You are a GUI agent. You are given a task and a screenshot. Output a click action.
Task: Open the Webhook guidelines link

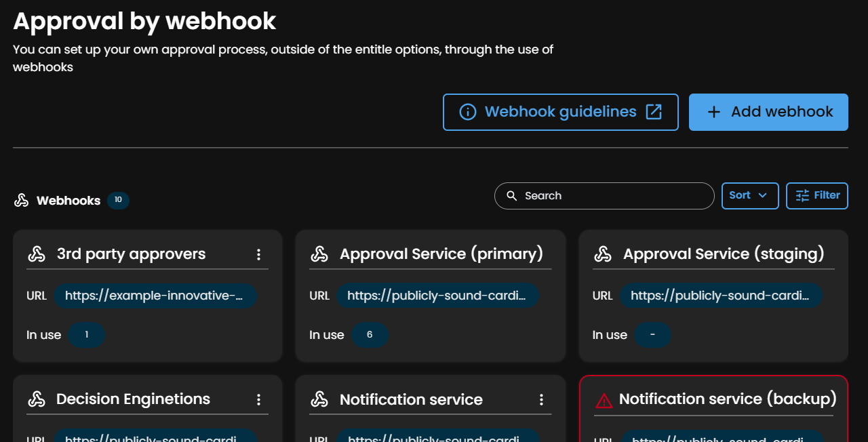pyautogui.click(x=560, y=112)
